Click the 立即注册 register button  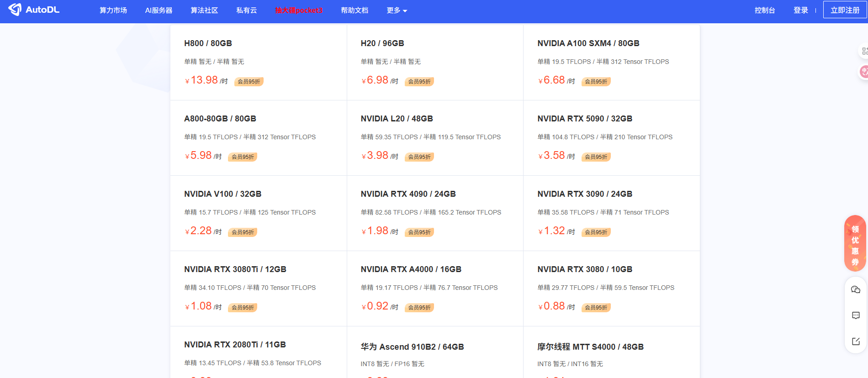point(845,10)
